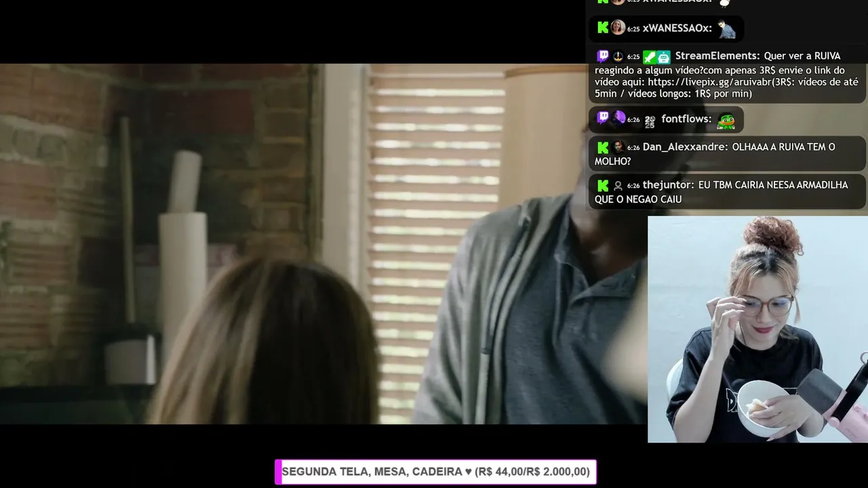
Task: Click the Dan_Alexxandre username in chat
Action: pyautogui.click(x=685, y=147)
